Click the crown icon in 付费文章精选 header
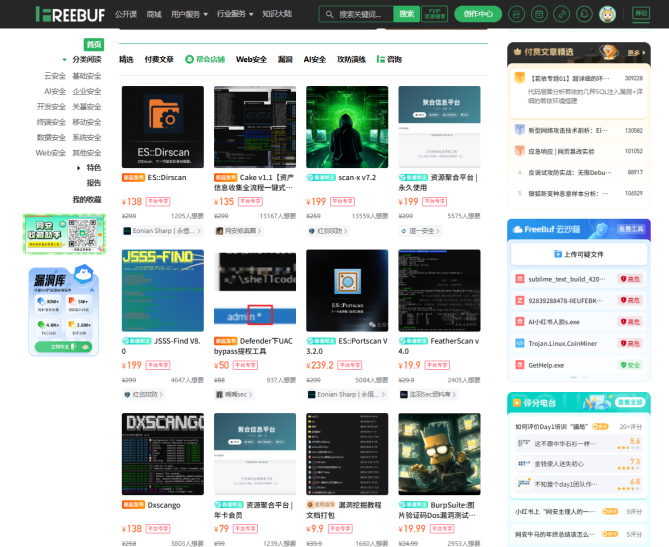This screenshot has height=547, width=669. point(518,52)
